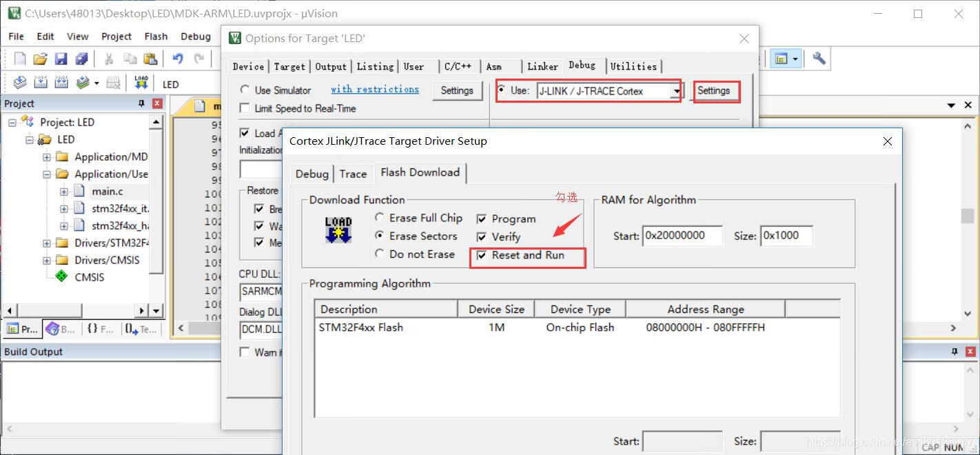Toggle the Verify checkbox
Screen dimensions: 980x455
coord(482,237)
